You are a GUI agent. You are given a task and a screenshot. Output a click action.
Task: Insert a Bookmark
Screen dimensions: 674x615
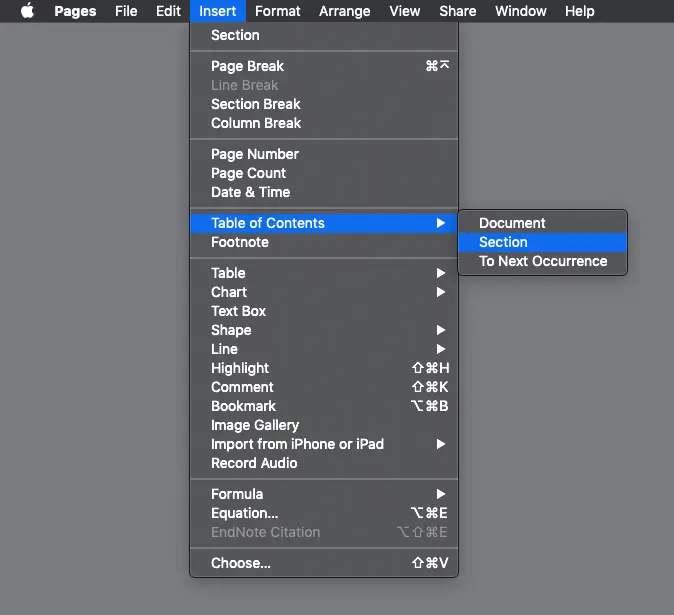click(324, 406)
